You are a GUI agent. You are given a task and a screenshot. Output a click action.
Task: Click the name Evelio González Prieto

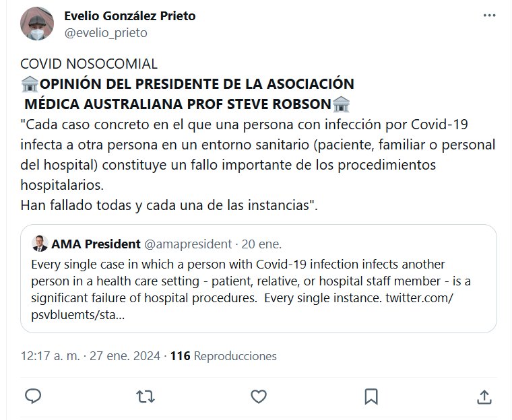tap(131, 16)
